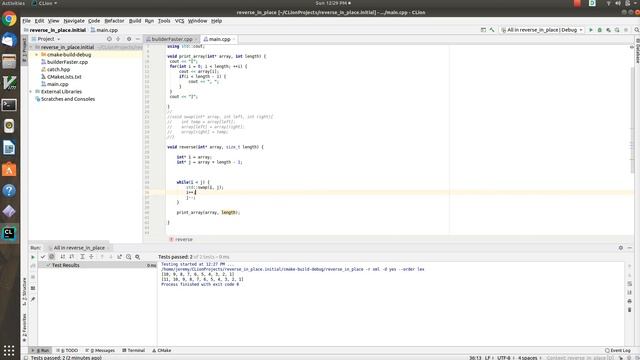Switch to the builderFaster.cpp editor tab
Screen dimensions: 640x360
click(172, 39)
